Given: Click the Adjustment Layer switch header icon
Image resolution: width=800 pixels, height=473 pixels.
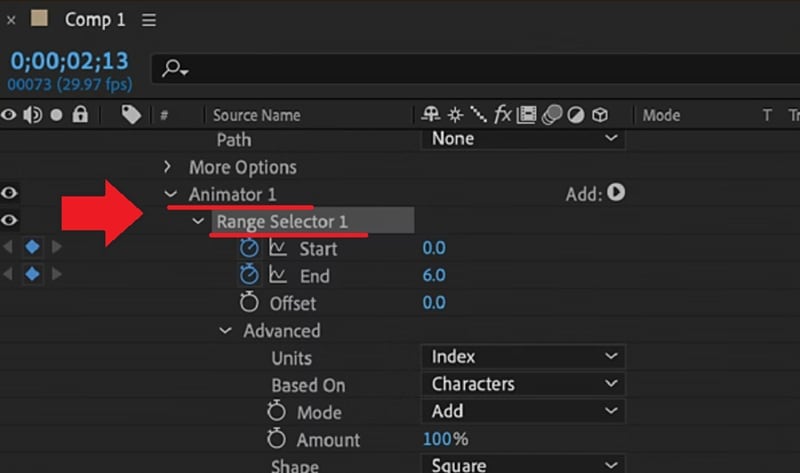Looking at the screenshot, I should pos(576,115).
